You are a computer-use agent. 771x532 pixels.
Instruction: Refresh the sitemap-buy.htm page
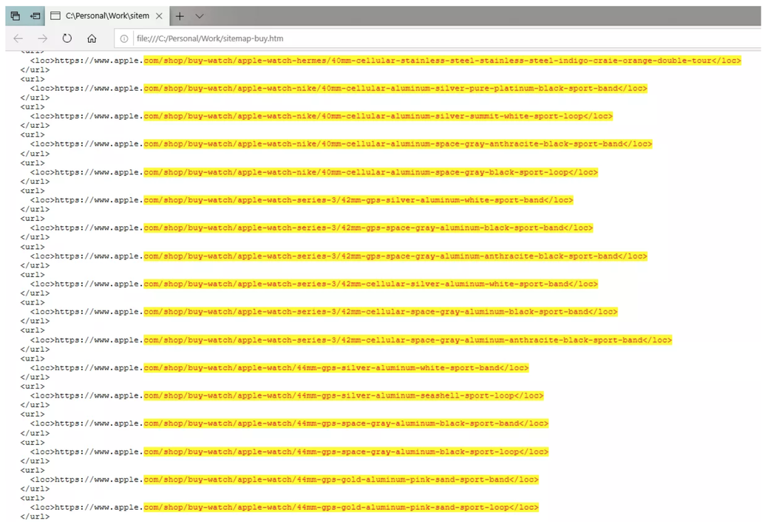(x=67, y=38)
